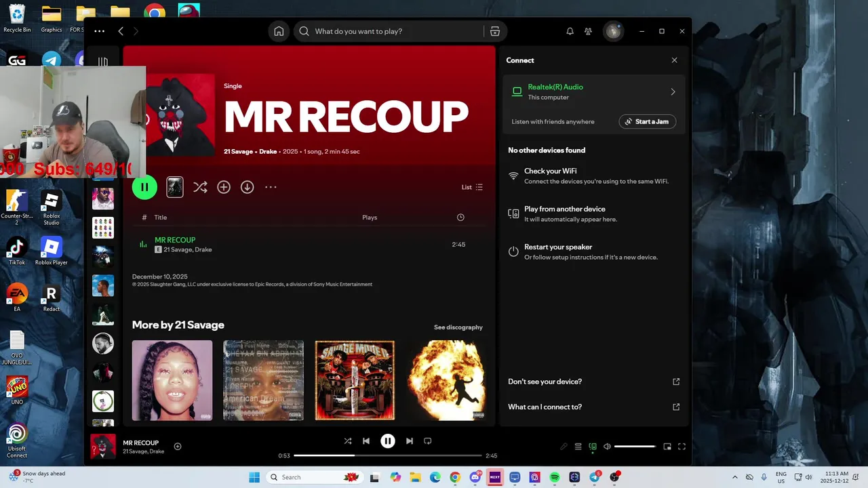Viewport: 868px width, 488px height.
Task: Open the Savage Mode II album cover
Action: (x=355, y=380)
